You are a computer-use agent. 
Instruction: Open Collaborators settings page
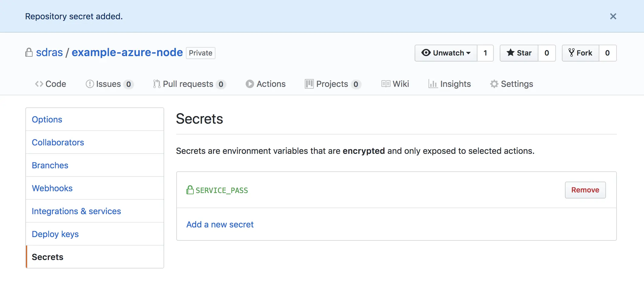pos(58,142)
